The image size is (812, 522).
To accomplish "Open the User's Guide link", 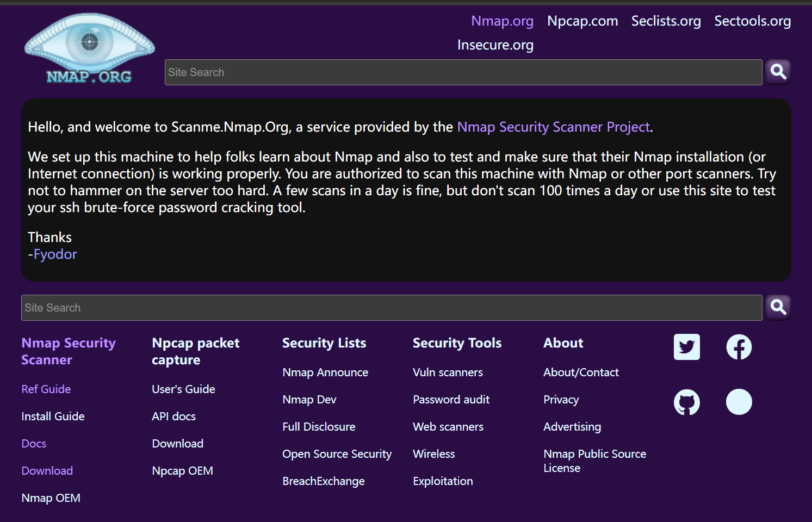I will click(x=183, y=389).
